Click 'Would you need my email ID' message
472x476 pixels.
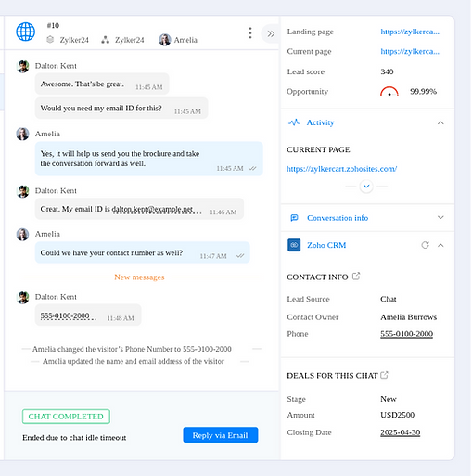point(121,109)
